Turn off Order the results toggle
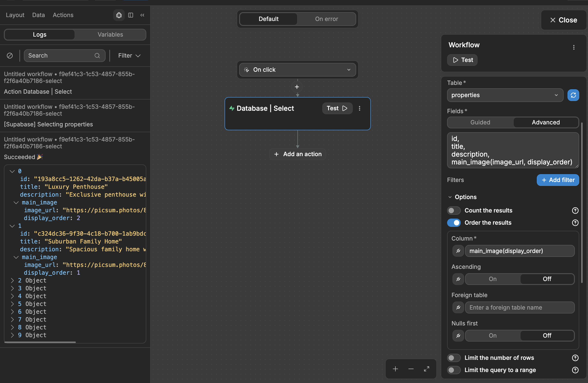The width and height of the screenshot is (588, 383). [454, 223]
